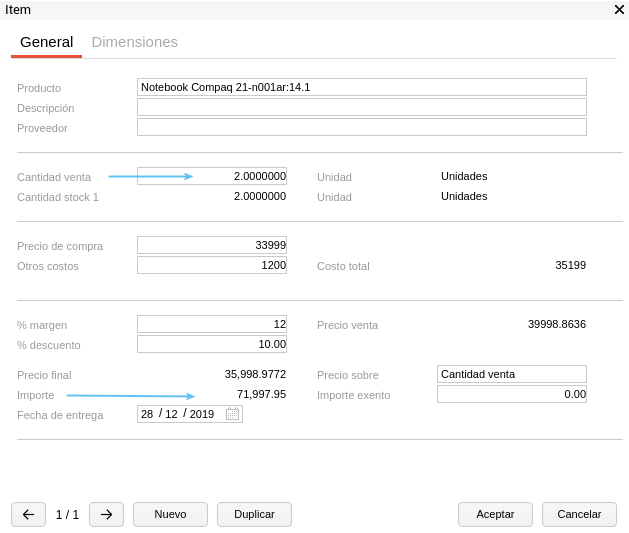Dismiss dialog with Cancelar button
Screen dimensions: 629x533
[x=579, y=514]
